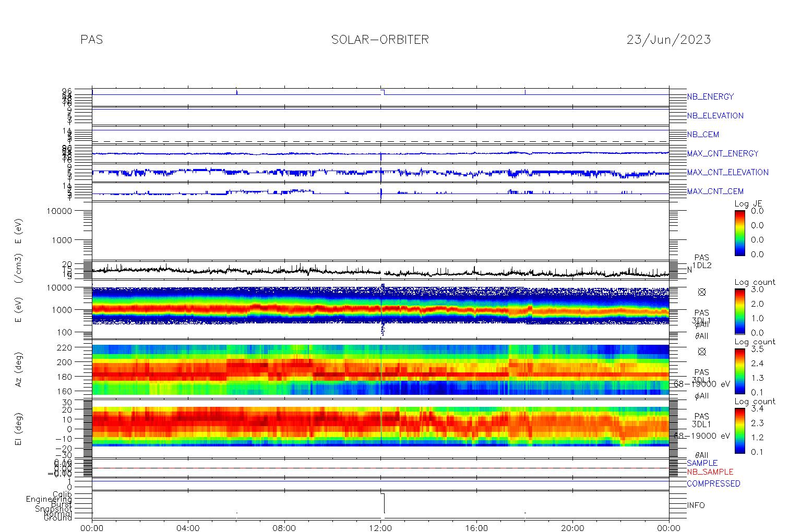Click the COMPRESSED label

pos(713,483)
